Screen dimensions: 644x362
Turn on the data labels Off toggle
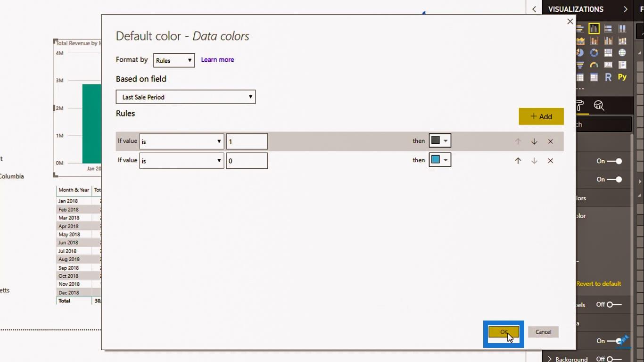click(614, 304)
